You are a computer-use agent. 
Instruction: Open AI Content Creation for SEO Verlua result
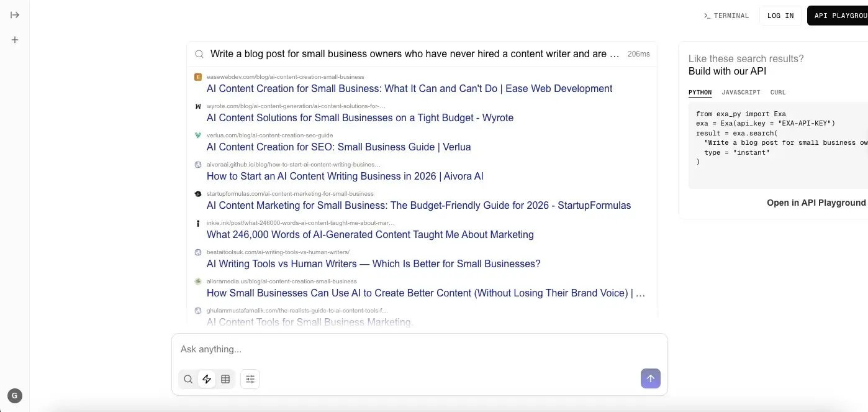338,147
